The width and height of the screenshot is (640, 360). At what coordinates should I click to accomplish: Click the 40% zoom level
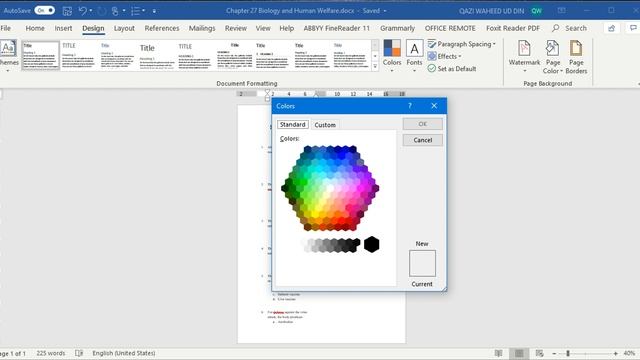[x=629, y=353]
